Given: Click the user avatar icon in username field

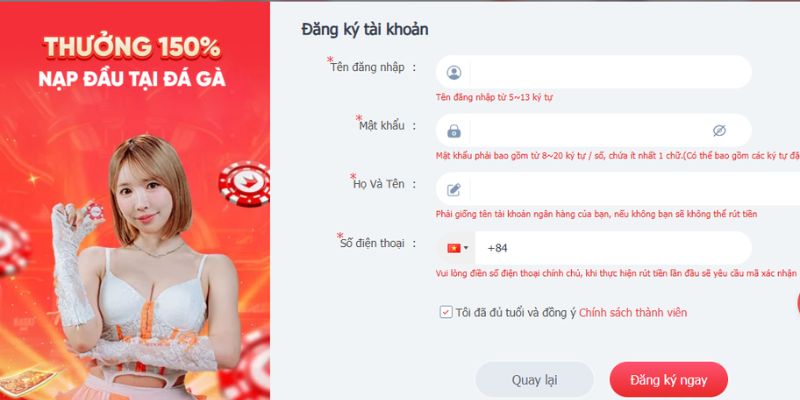Looking at the screenshot, I should pyautogui.click(x=454, y=72).
